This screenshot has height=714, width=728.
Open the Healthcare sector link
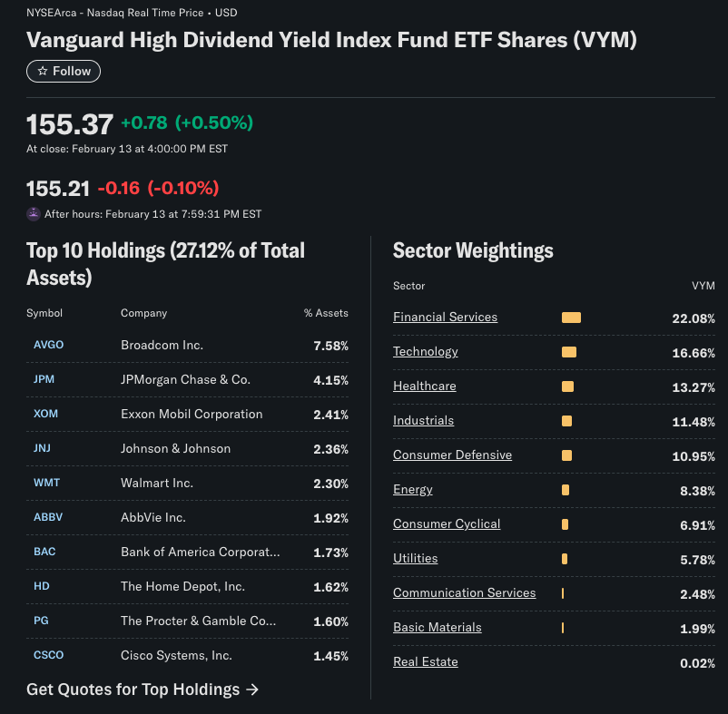tap(424, 386)
